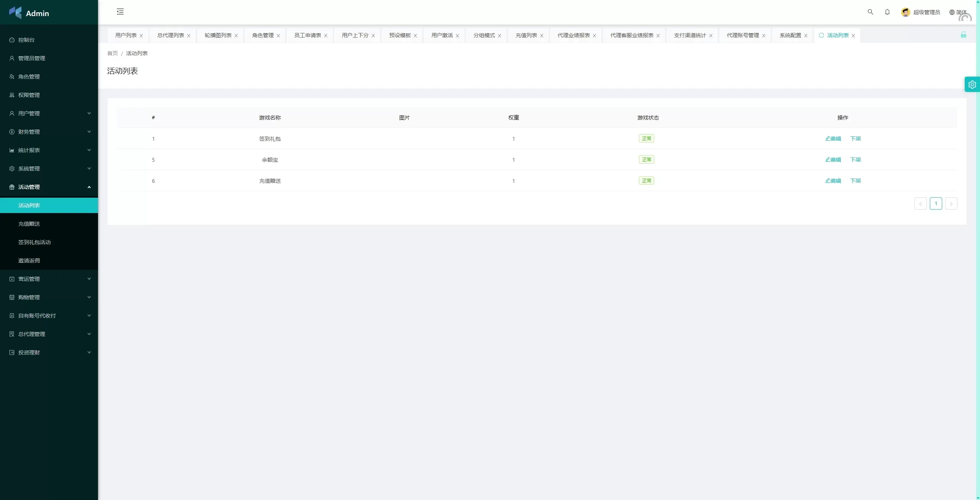Viewport: 980px width, 500px height.
Task: Edit the 签到礼包 row
Action: point(833,139)
